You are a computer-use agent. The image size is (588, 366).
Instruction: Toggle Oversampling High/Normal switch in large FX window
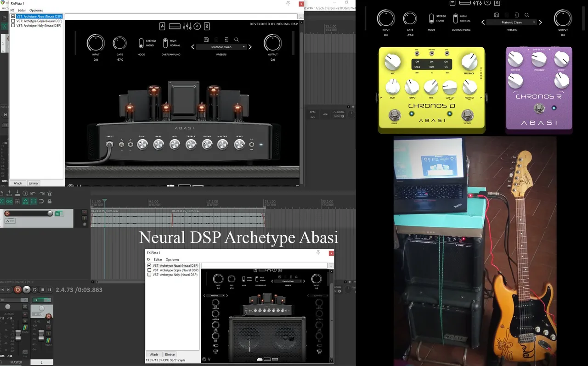click(165, 43)
